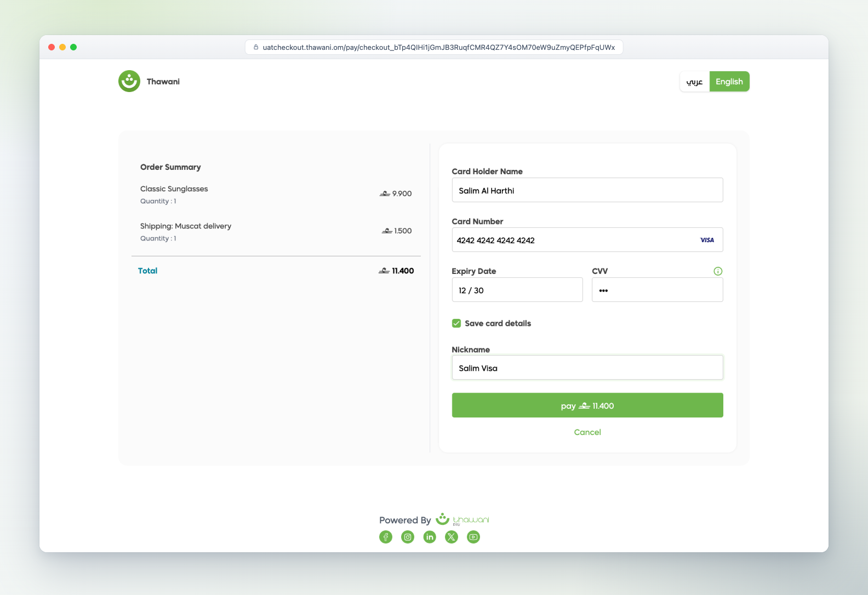Click the Thawani smiley logo icon
868x595 pixels.
pyautogui.click(x=129, y=81)
